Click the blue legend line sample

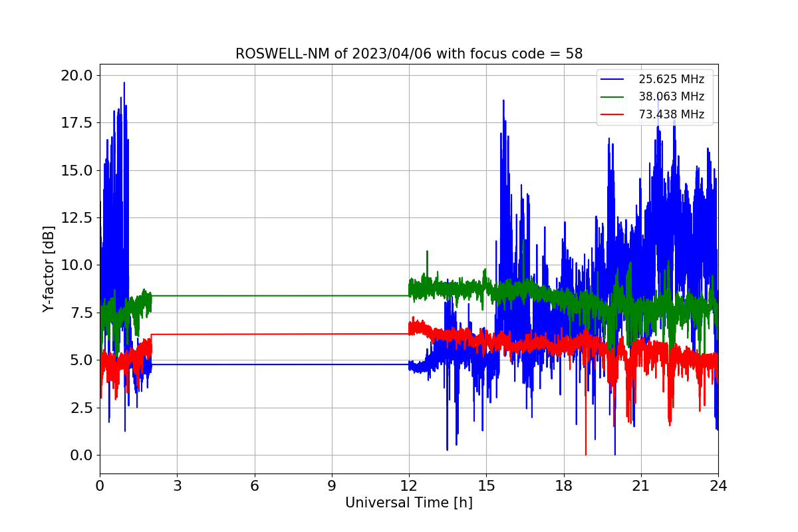click(612, 80)
